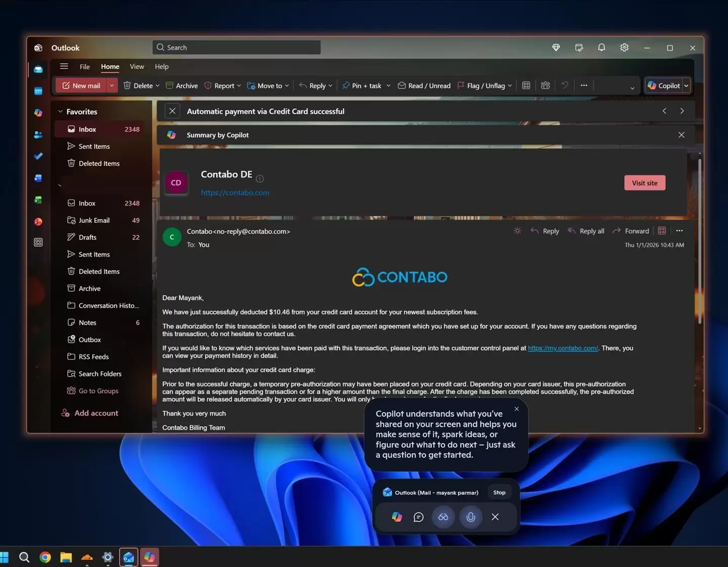Expand the Copilot button dropdown in ribbon
The image size is (728, 567).
pyautogui.click(x=686, y=85)
